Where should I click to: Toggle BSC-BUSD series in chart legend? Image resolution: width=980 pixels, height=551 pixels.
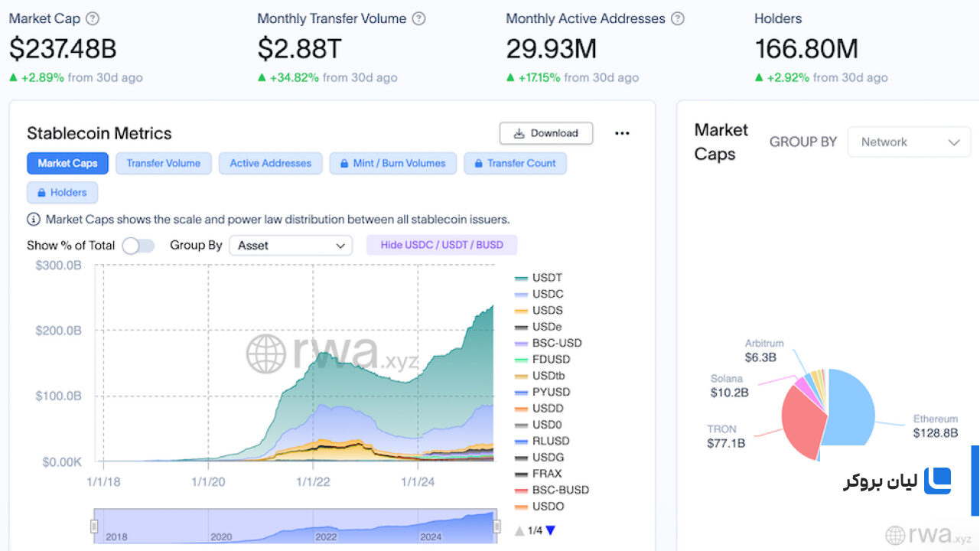click(x=552, y=490)
